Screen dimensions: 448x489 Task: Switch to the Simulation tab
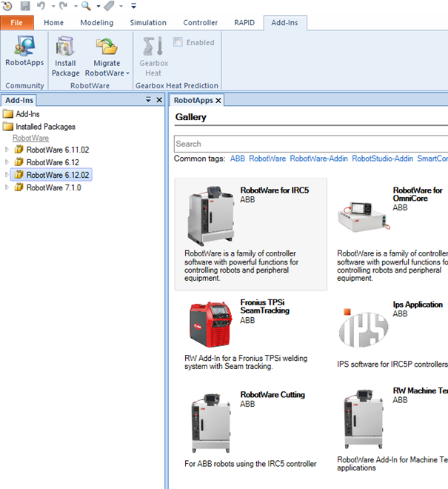(148, 23)
